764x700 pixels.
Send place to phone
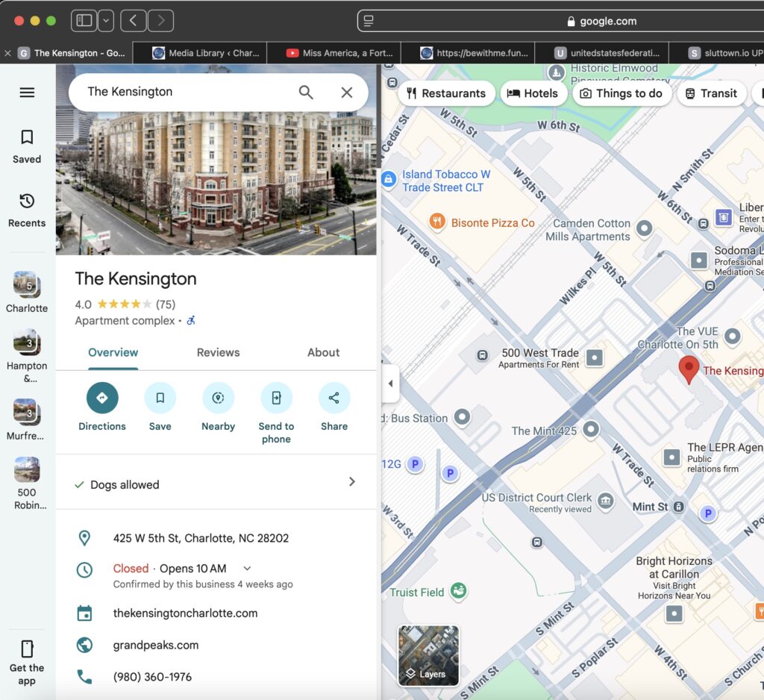pos(276,413)
